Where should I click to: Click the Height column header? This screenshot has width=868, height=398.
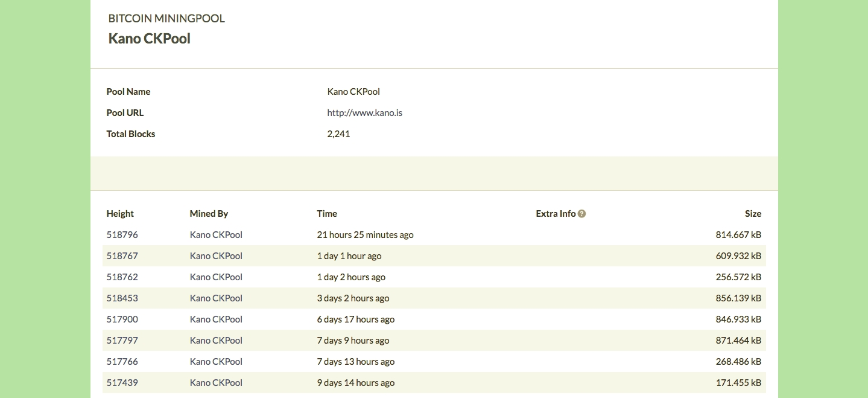point(120,214)
